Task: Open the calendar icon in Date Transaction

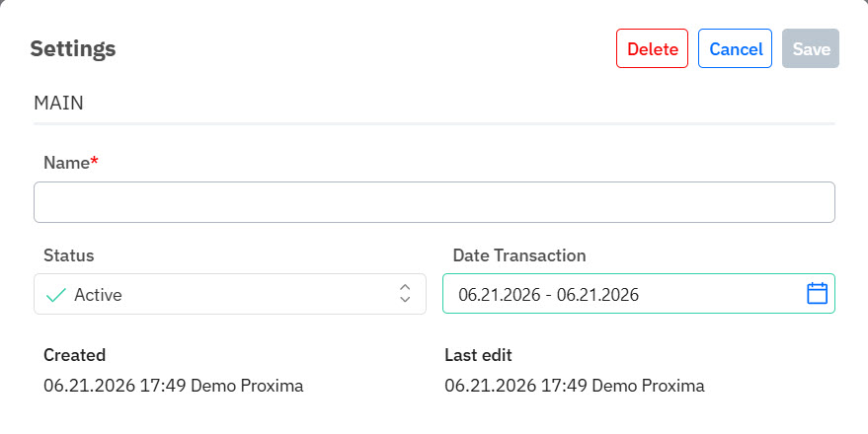Action: point(817,294)
